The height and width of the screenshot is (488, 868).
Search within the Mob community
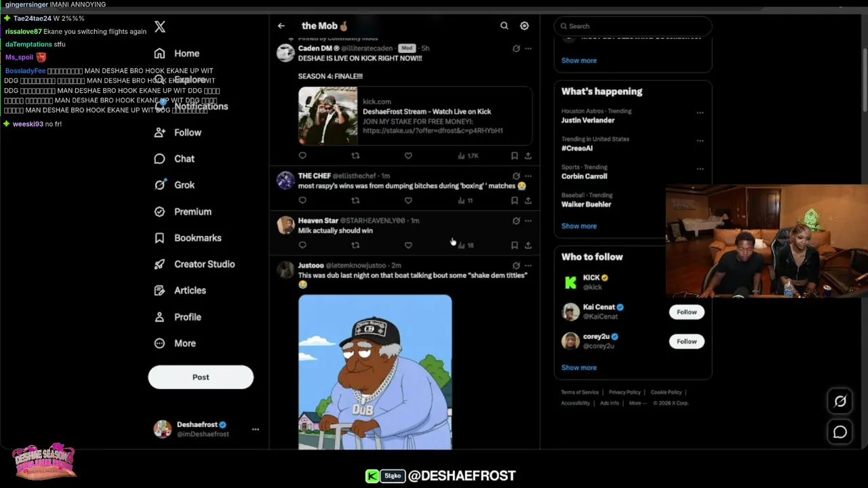[504, 26]
